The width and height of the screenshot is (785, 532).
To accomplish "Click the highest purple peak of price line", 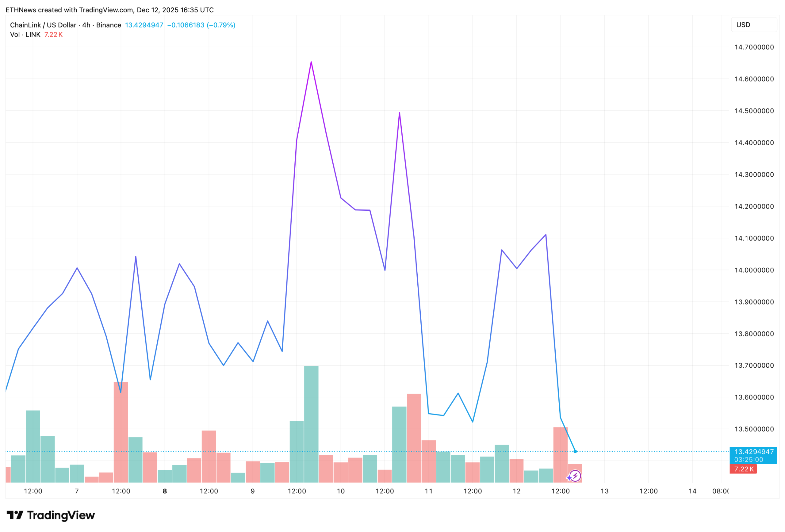I will tap(311, 62).
